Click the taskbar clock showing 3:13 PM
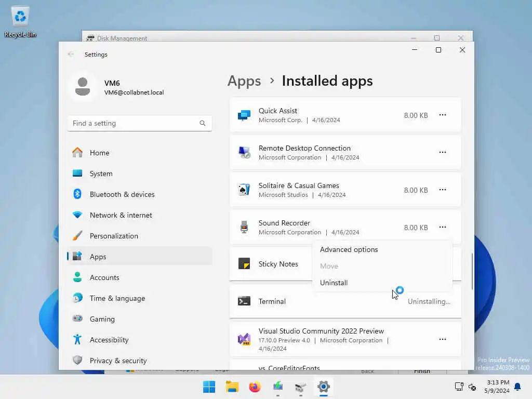 coord(497,387)
